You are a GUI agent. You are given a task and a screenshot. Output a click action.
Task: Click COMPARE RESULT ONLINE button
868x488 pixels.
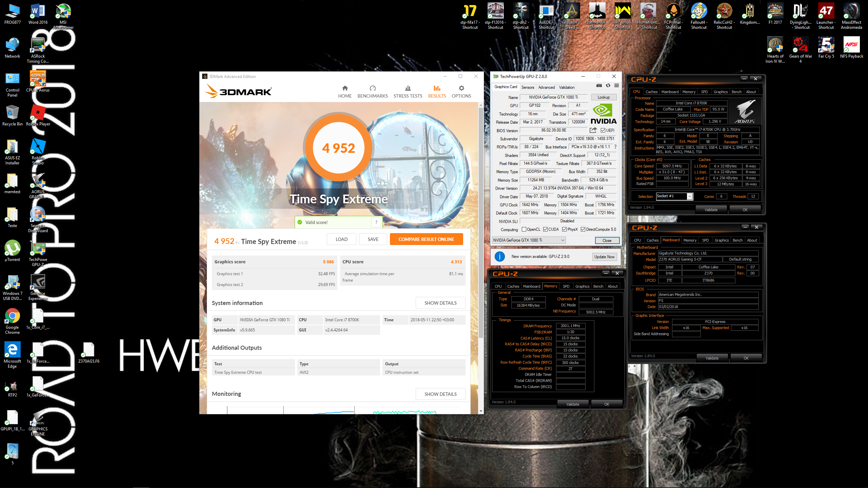pos(426,239)
